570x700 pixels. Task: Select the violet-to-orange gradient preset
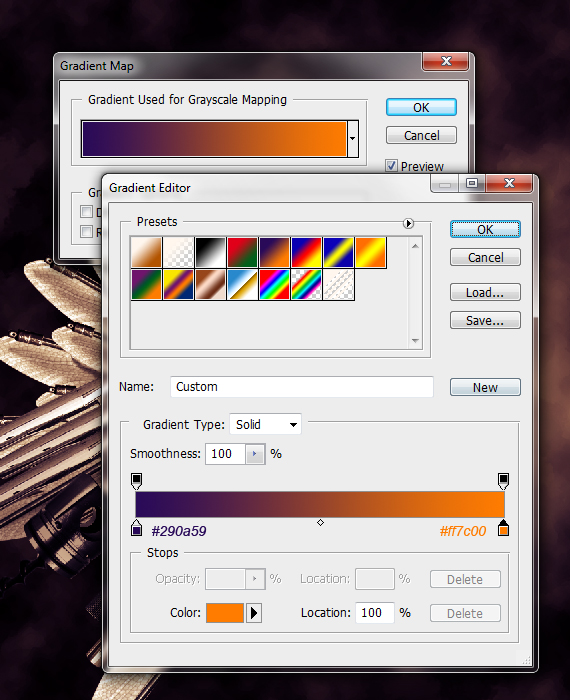275,253
